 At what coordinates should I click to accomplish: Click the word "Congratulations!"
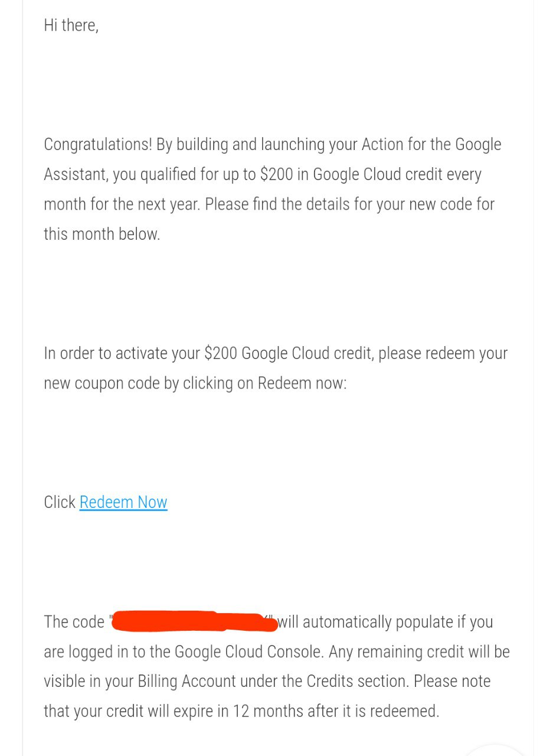tap(98, 145)
